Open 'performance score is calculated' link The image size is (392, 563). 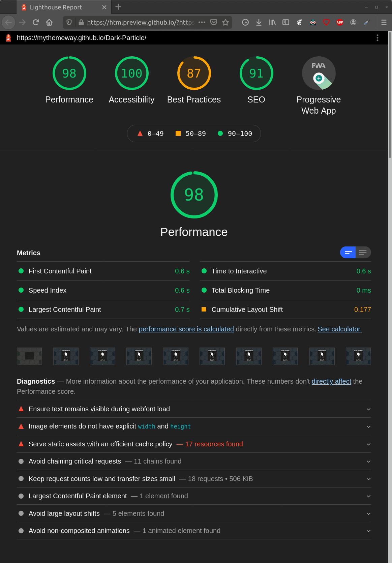pos(186,329)
